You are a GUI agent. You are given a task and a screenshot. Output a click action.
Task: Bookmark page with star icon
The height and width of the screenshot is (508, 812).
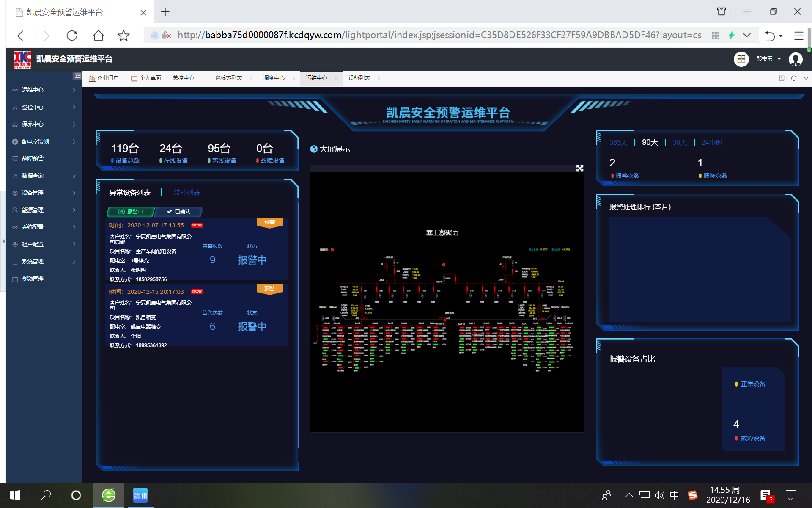pyautogui.click(x=123, y=36)
